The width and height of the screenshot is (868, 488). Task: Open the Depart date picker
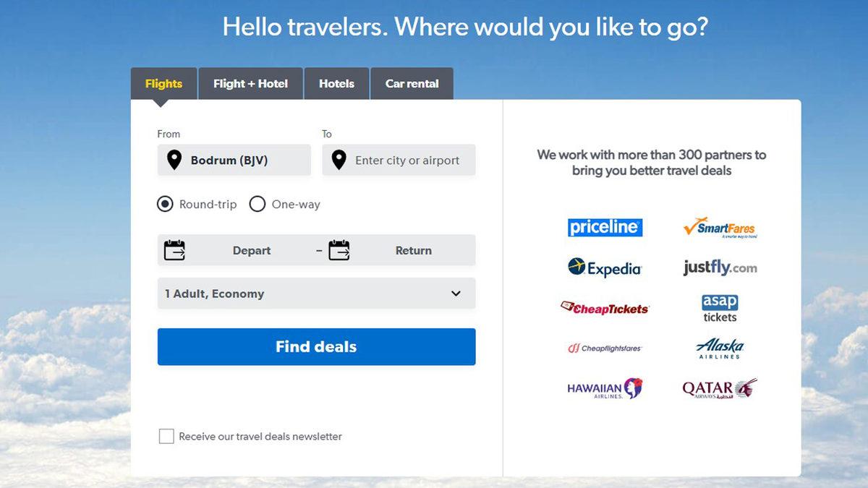click(251, 249)
